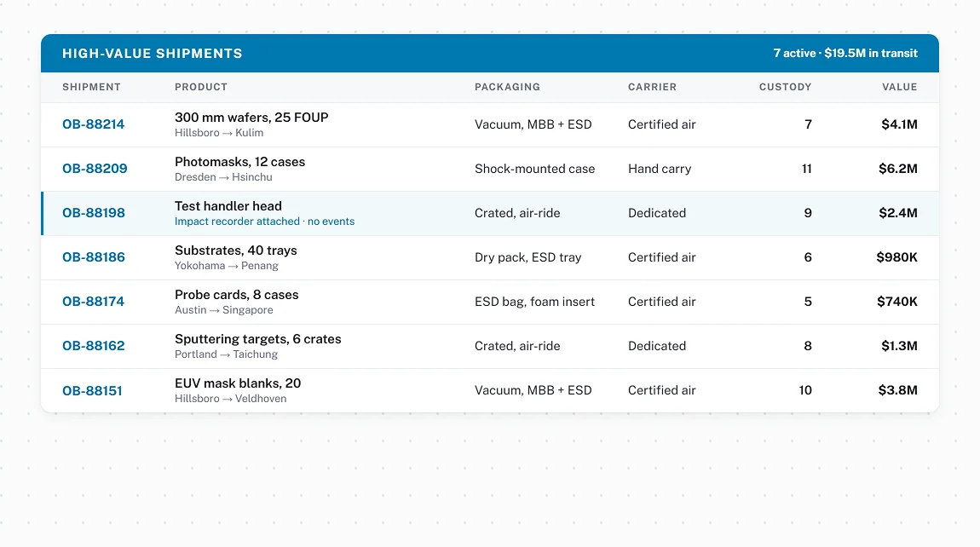980x547 pixels.
Task: Open shipment OB-88174
Action: [93, 302]
